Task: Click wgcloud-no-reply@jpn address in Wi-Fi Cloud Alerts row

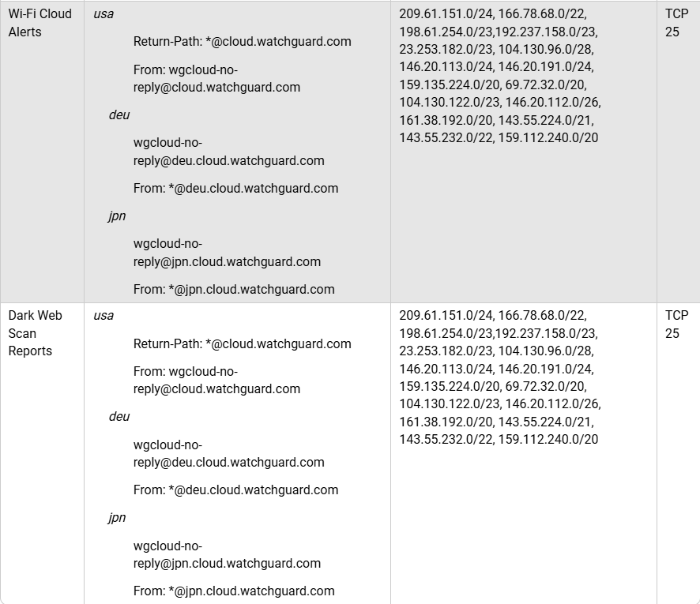Action: click(227, 253)
